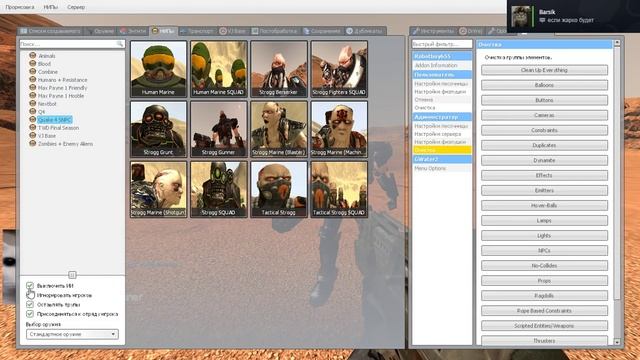
Task: Spawn the Strogg Gunner thumbnail
Action: [218, 129]
